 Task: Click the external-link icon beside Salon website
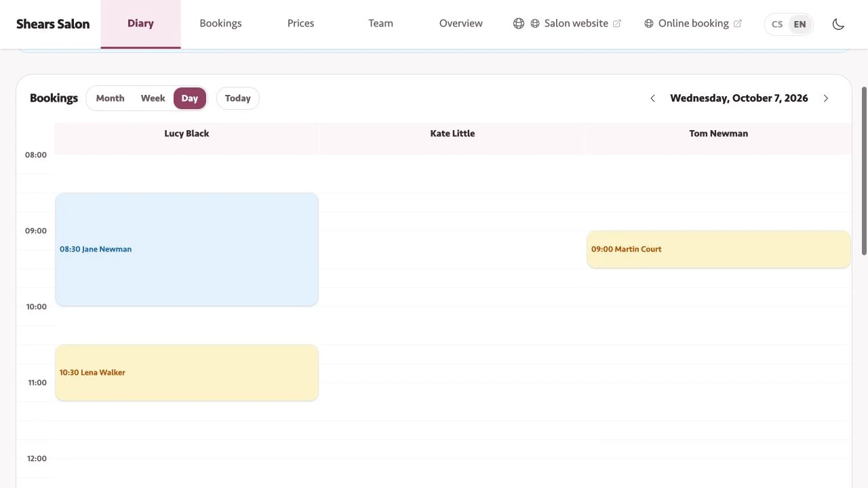pyautogui.click(x=617, y=24)
